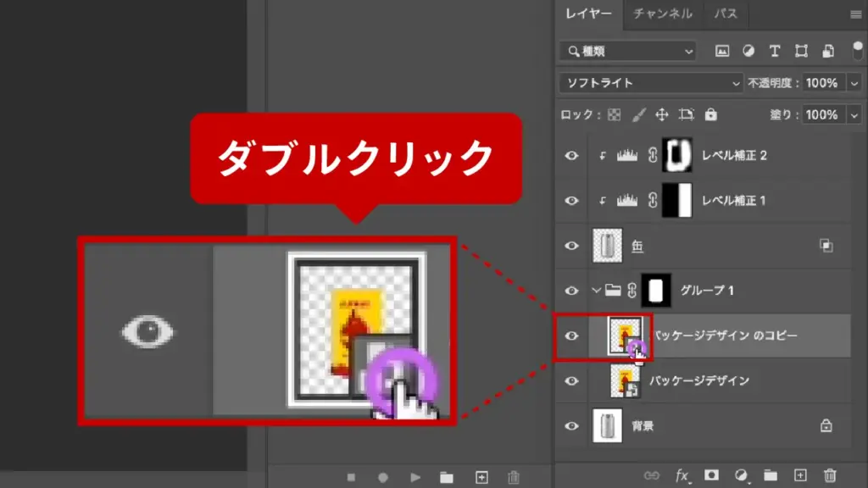The width and height of the screenshot is (868, 488).
Task: Select the パッケージデザイン layer thumbnail
Action: (x=626, y=381)
